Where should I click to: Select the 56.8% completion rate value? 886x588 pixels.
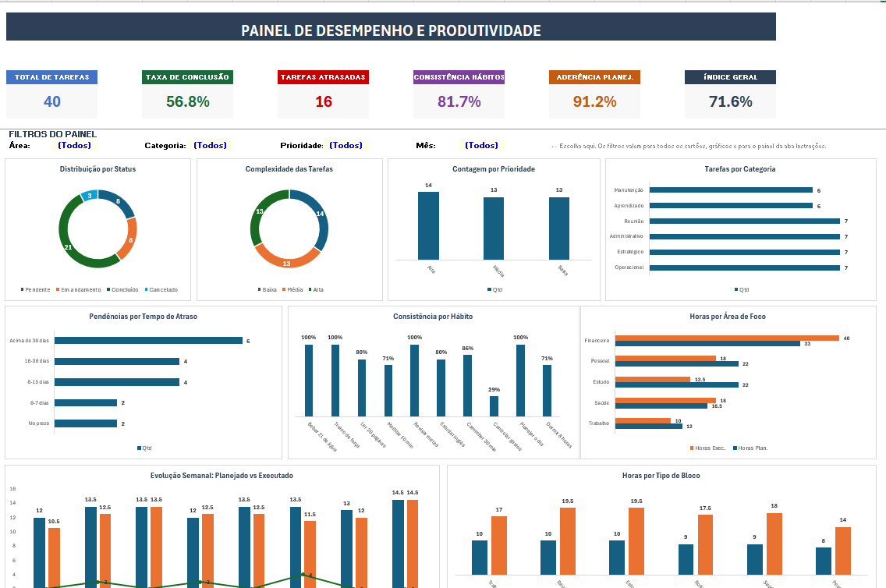point(188,101)
